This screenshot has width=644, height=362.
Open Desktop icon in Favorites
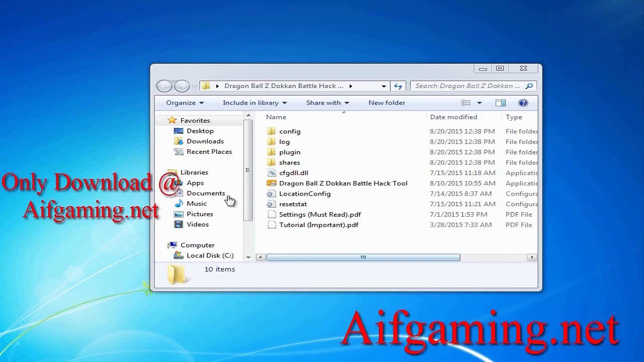pyautogui.click(x=178, y=131)
